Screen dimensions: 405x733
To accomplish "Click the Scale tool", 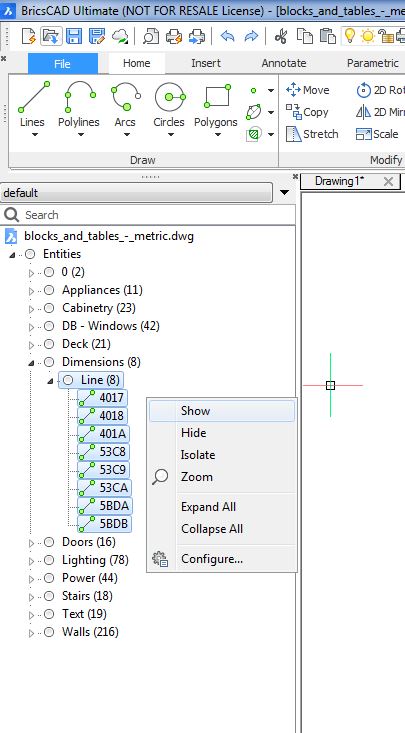I will click(377, 134).
